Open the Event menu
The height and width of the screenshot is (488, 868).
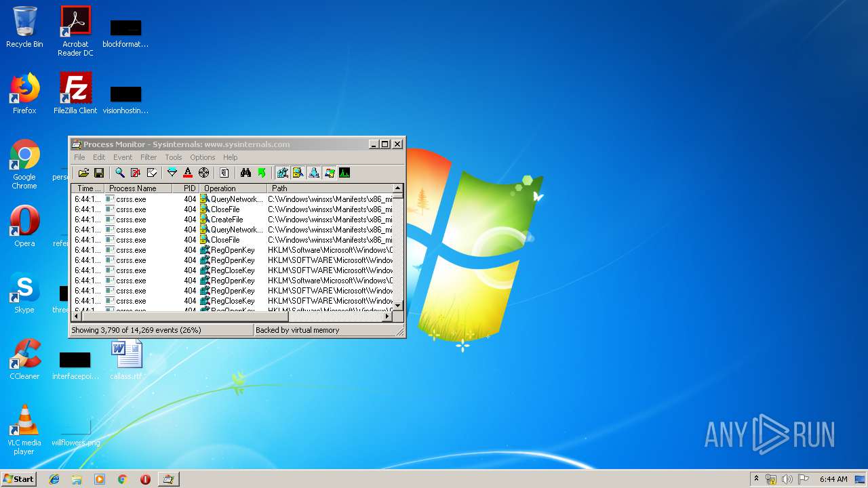click(123, 157)
